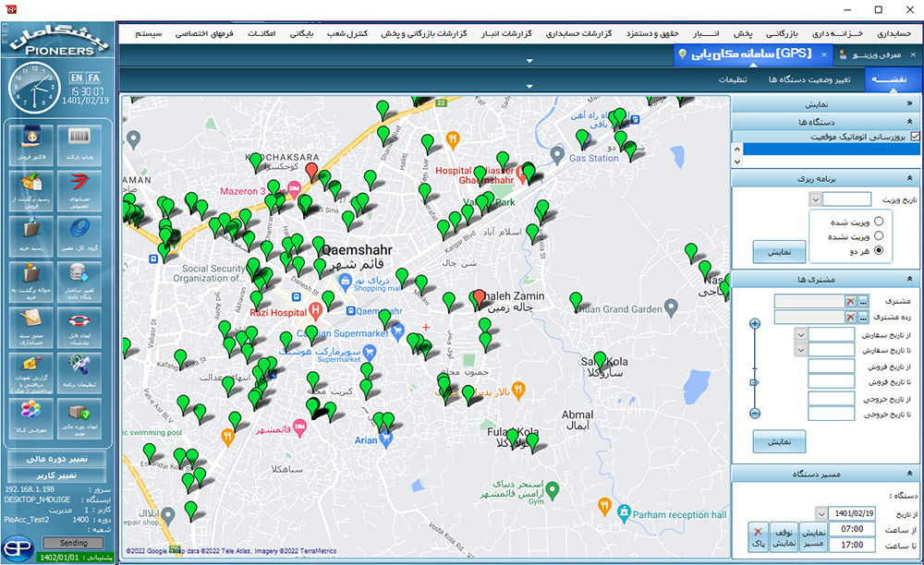Browse customers via مشتری ellipsis button
The width and height of the screenshot is (924, 565).
863,301
